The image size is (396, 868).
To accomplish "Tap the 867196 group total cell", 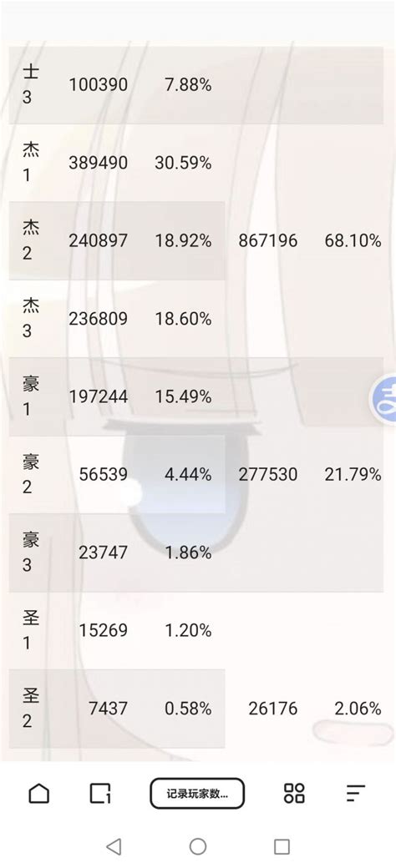I will (268, 241).
